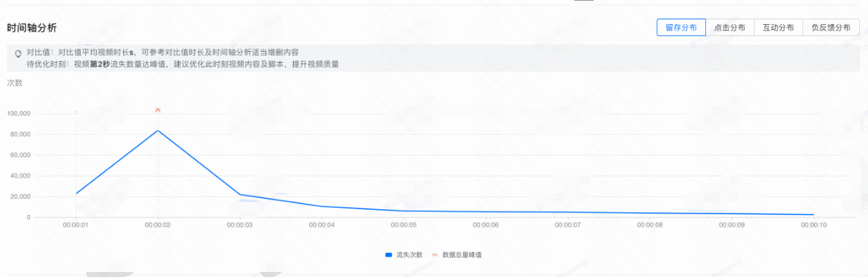Click the 次数 axis title
The width and height of the screenshot is (868, 277).
click(14, 83)
